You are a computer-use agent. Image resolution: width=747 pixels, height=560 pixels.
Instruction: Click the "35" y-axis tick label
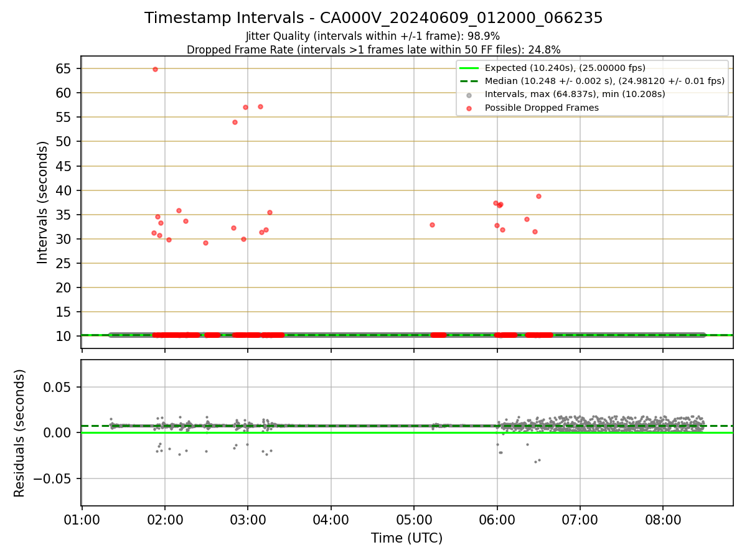click(x=65, y=215)
